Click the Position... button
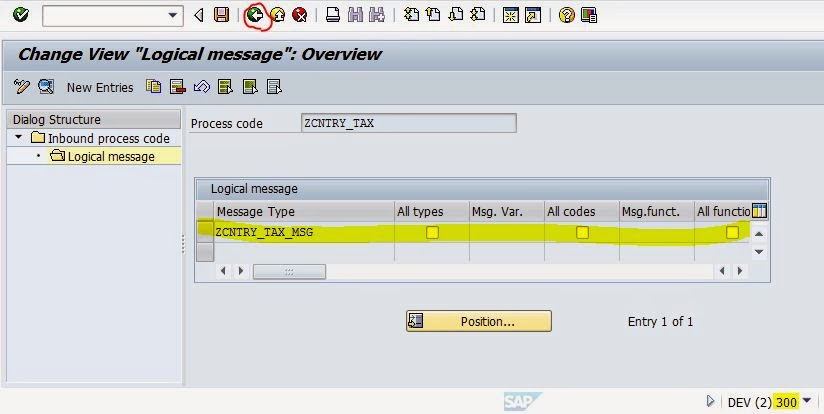Screen dimensions: 824x414 click(479, 321)
